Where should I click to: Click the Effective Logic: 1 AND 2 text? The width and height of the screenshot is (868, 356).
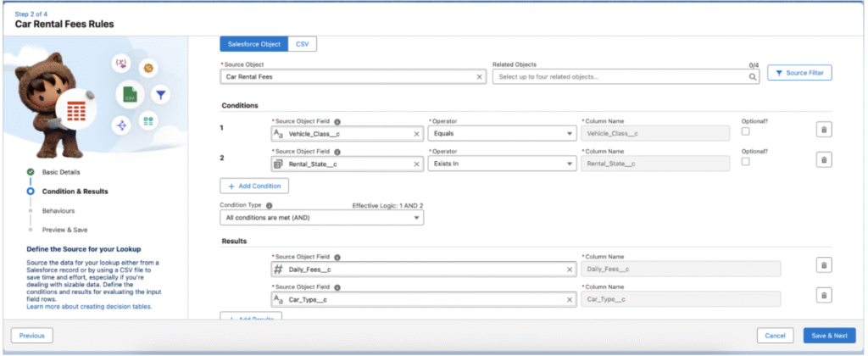pyautogui.click(x=387, y=205)
